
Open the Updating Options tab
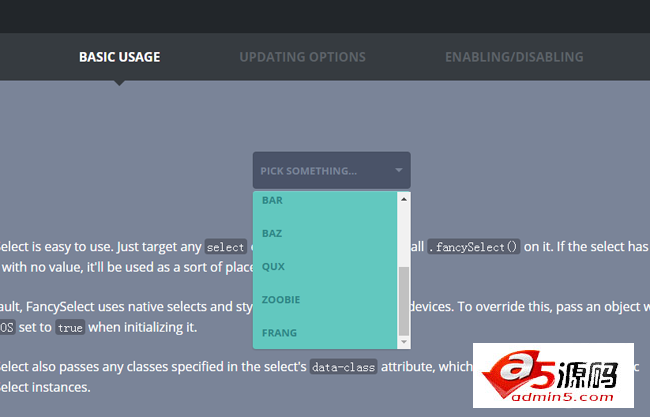[302, 57]
